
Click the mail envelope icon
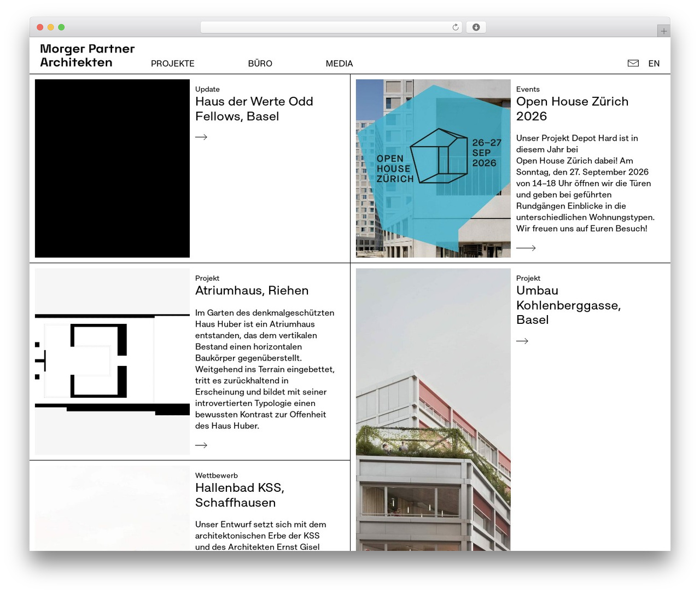click(x=633, y=63)
